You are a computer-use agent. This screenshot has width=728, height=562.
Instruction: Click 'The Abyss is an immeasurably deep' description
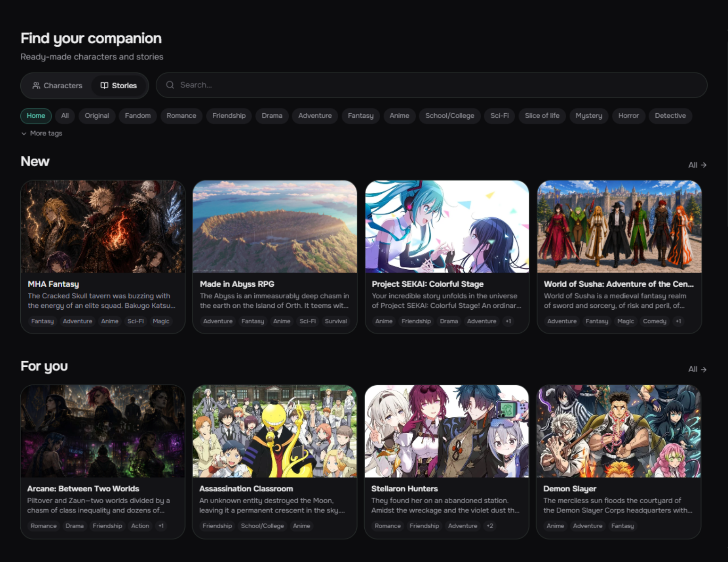tap(274, 301)
